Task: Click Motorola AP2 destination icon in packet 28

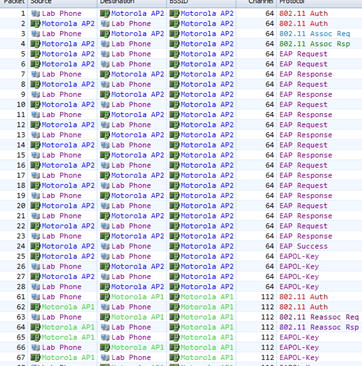Action: click(105, 287)
